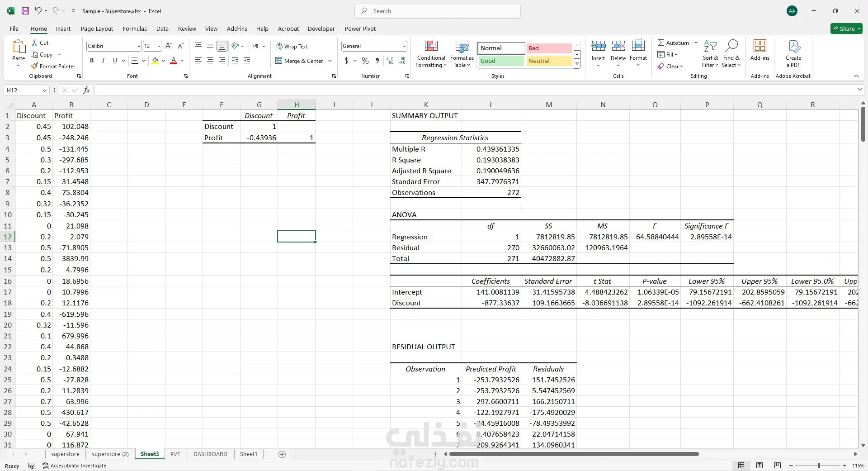The width and height of the screenshot is (868, 471).
Task: Click Accessibility: Investigate in status bar
Action: (x=74, y=466)
